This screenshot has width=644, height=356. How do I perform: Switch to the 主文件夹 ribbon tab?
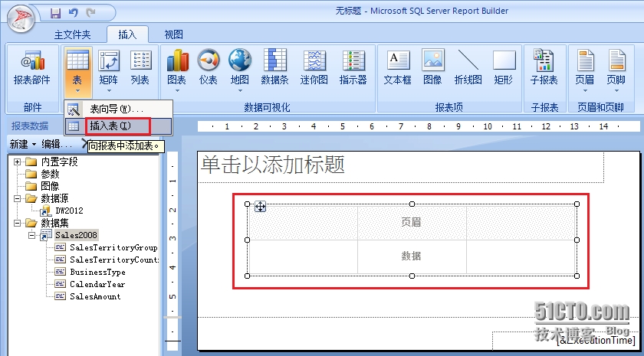coord(72,35)
